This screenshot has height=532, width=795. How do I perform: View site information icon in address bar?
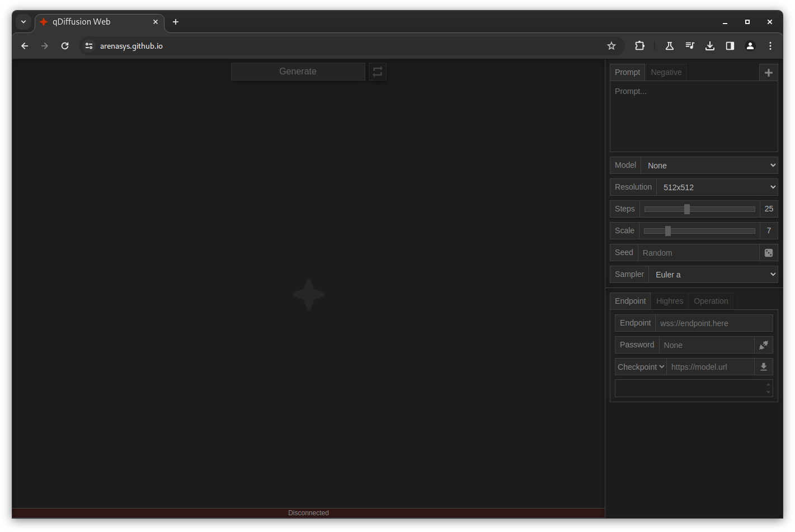click(x=89, y=46)
